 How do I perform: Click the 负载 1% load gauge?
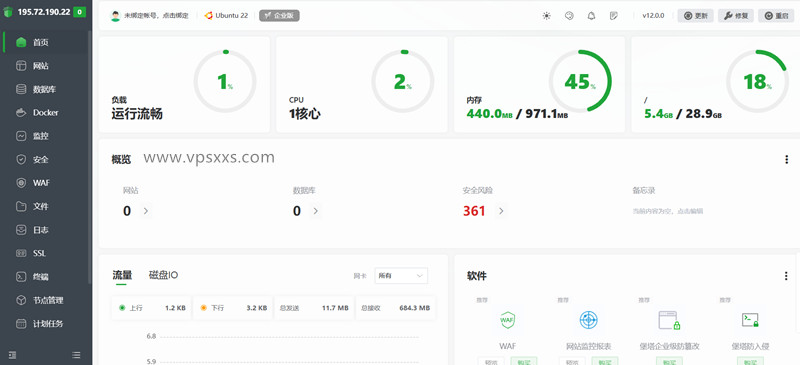[x=225, y=81]
